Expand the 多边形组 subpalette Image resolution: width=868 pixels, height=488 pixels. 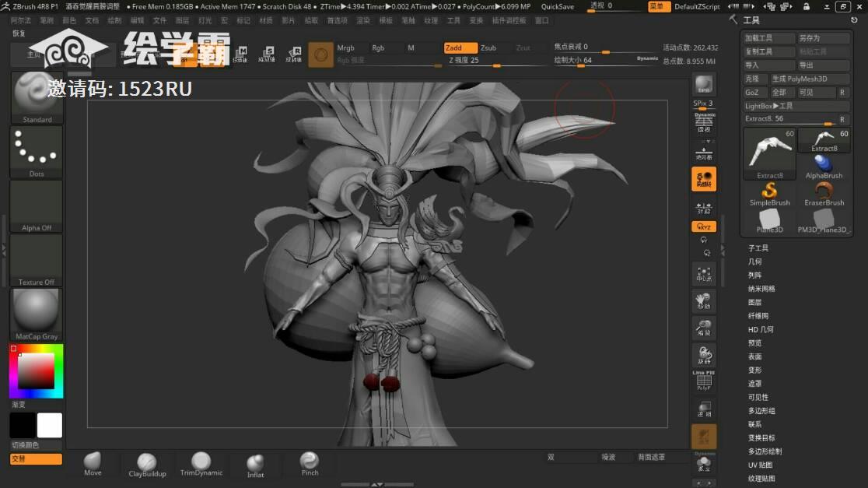point(761,411)
